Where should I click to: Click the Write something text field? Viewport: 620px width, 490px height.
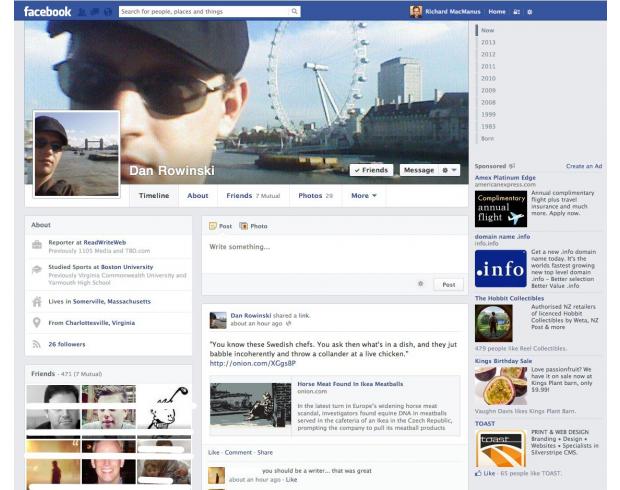pyautogui.click(x=335, y=253)
